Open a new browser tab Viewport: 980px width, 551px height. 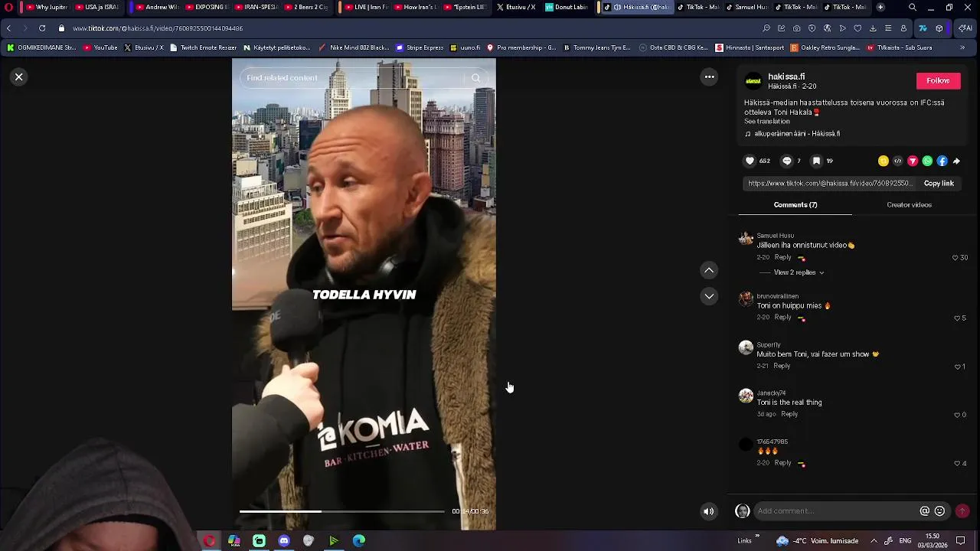[x=880, y=7]
